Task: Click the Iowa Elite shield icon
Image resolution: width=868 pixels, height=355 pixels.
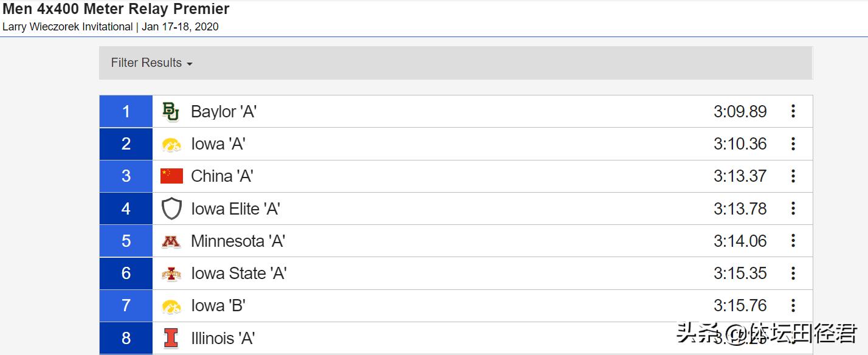Action: click(x=171, y=209)
